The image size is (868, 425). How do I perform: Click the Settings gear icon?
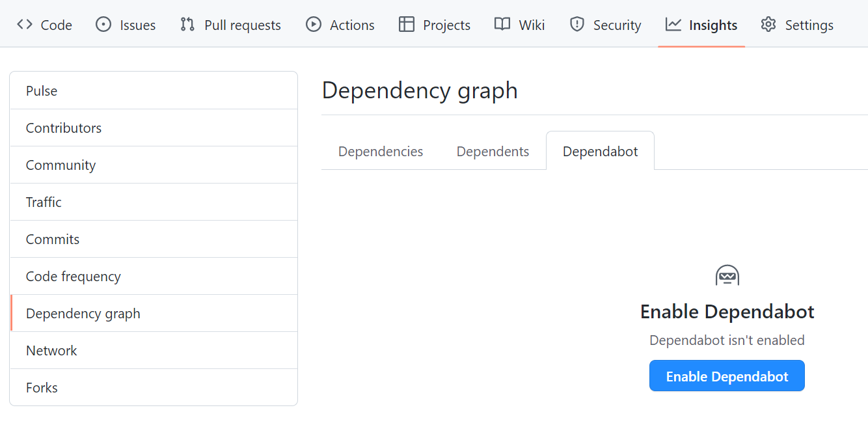click(768, 25)
